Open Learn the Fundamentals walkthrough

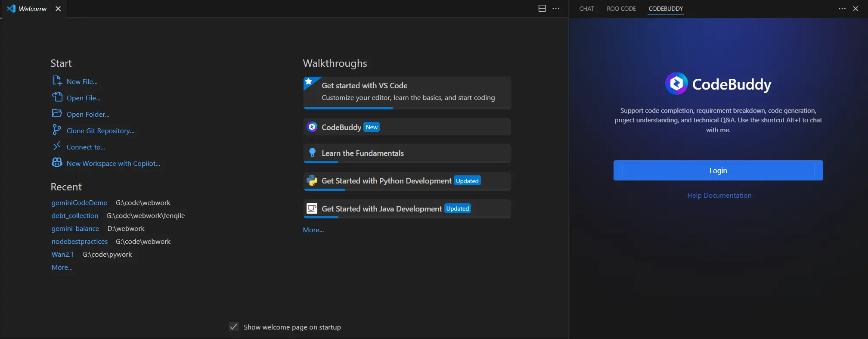pos(407,153)
